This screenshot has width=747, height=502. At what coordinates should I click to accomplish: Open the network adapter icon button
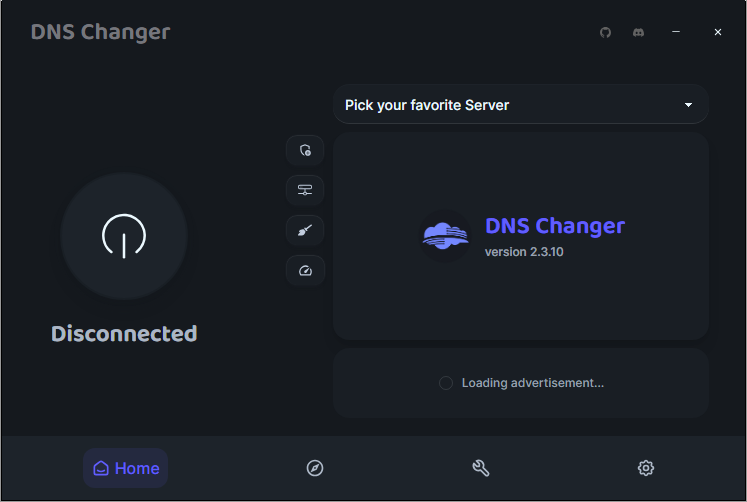(x=305, y=191)
